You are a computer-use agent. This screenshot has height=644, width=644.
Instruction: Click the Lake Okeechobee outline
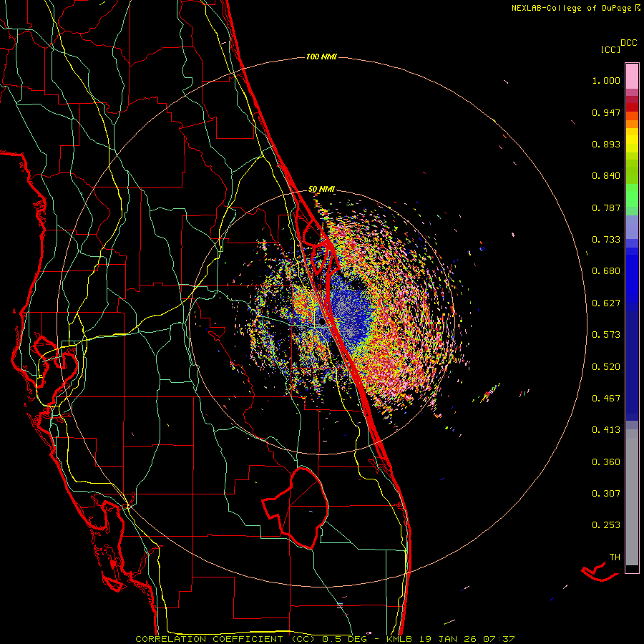[x=296, y=507]
